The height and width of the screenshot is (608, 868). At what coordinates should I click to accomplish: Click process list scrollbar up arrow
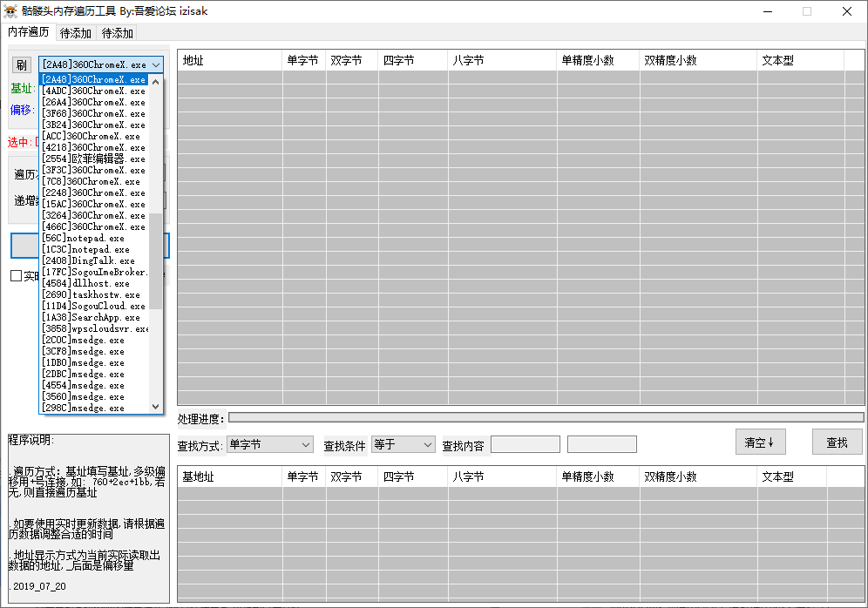(x=156, y=80)
